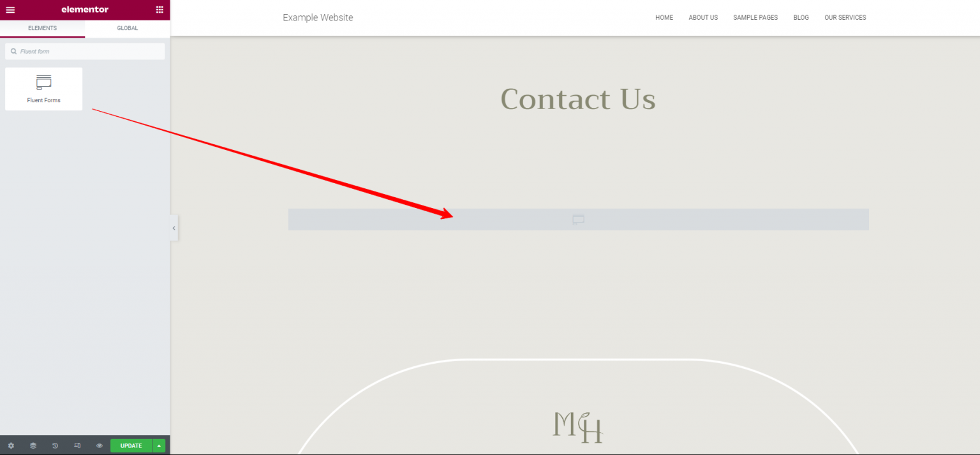Open the widgets grid icon in the header
This screenshot has height=455, width=980.
tap(160, 10)
